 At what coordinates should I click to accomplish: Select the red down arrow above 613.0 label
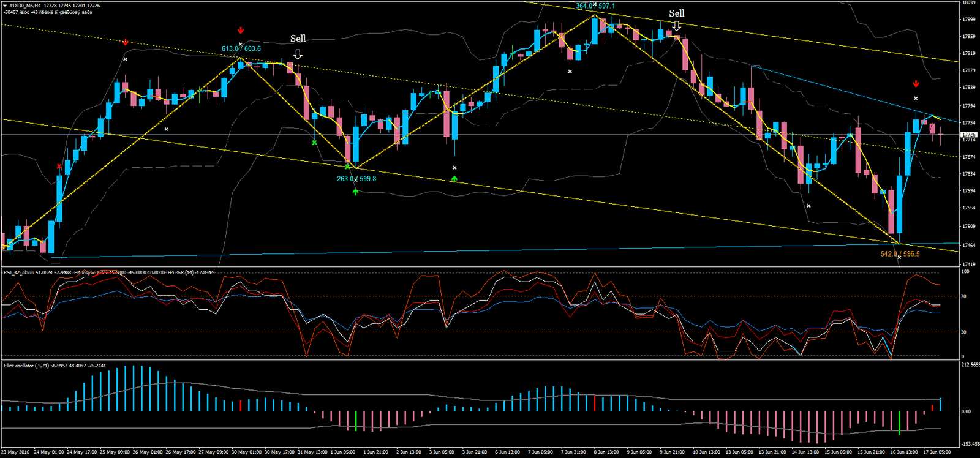tap(241, 30)
